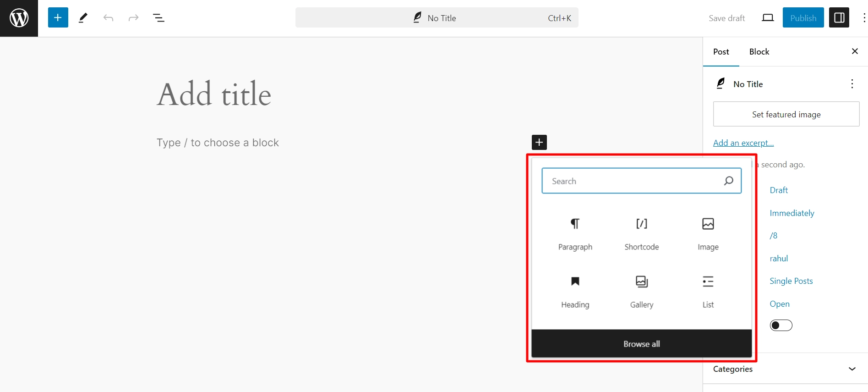
Task: Open the Add an excerpt link
Action: point(743,143)
